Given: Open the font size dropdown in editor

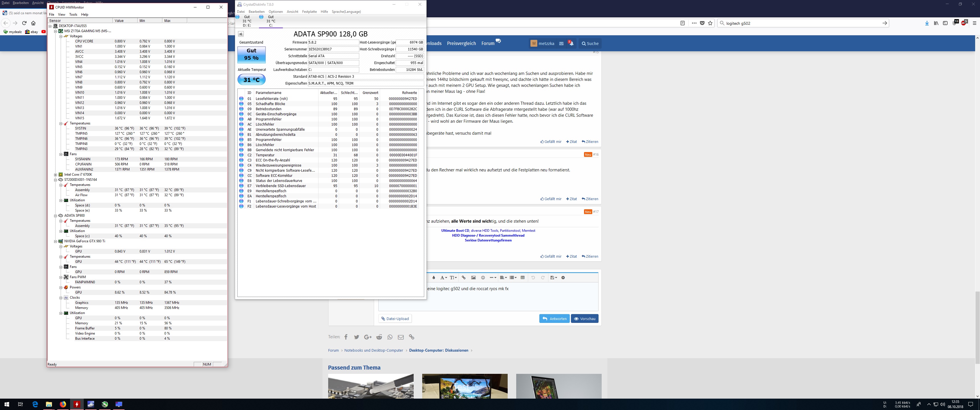Looking at the screenshot, I should pyautogui.click(x=453, y=278).
